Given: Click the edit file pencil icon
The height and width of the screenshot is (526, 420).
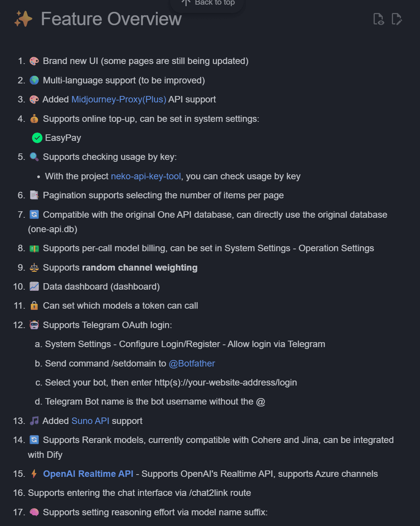Looking at the screenshot, I should (397, 19).
